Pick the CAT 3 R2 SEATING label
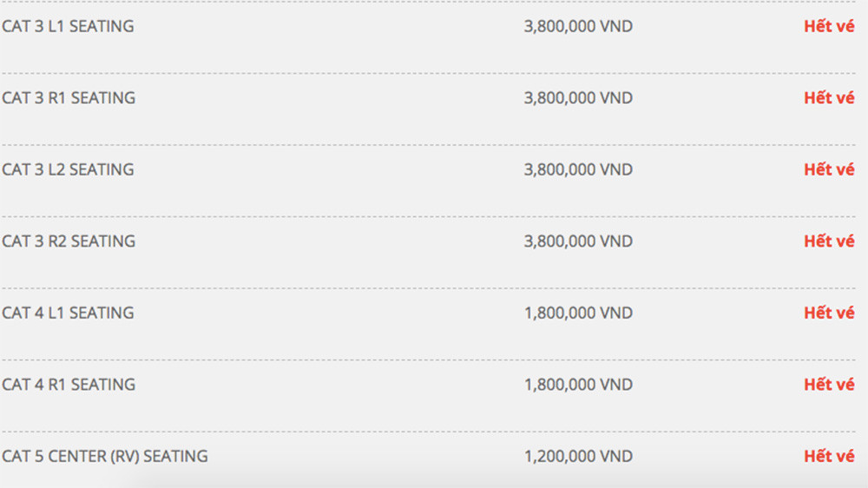 click(69, 241)
